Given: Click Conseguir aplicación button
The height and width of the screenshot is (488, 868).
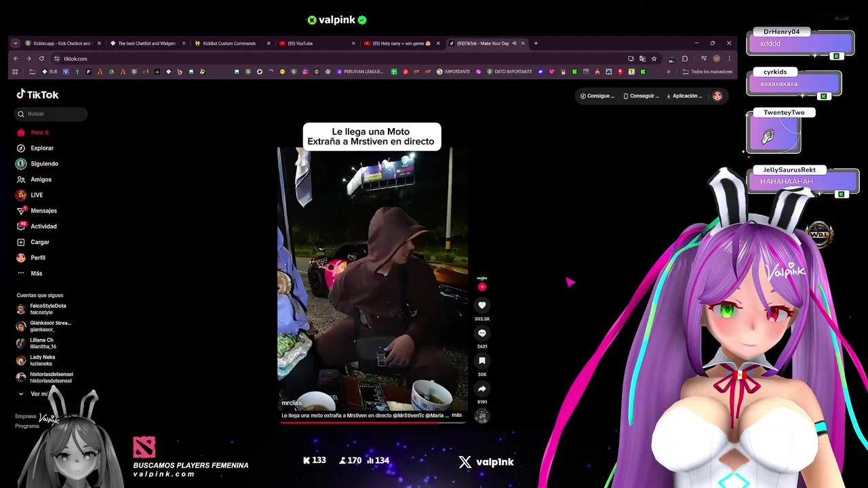Looking at the screenshot, I should click(x=641, y=96).
